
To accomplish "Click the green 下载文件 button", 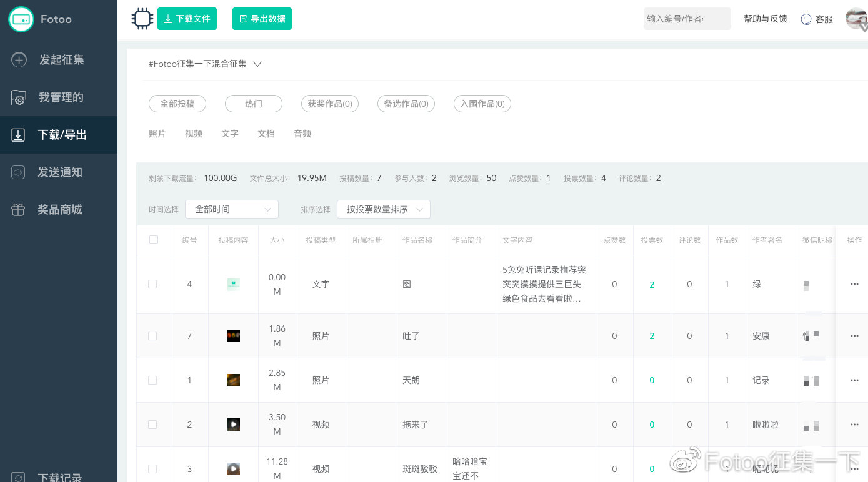I will pos(187,19).
